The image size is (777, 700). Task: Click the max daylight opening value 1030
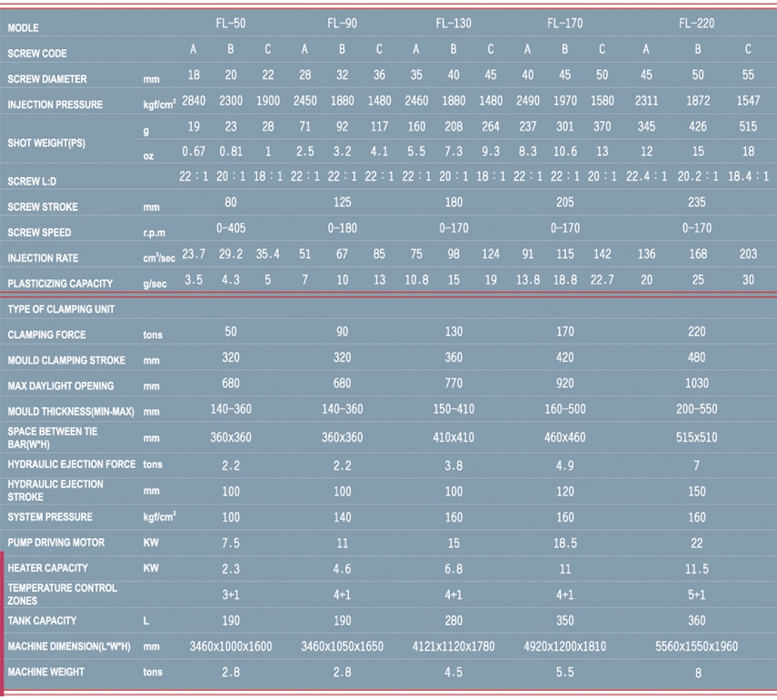tap(696, 385)
